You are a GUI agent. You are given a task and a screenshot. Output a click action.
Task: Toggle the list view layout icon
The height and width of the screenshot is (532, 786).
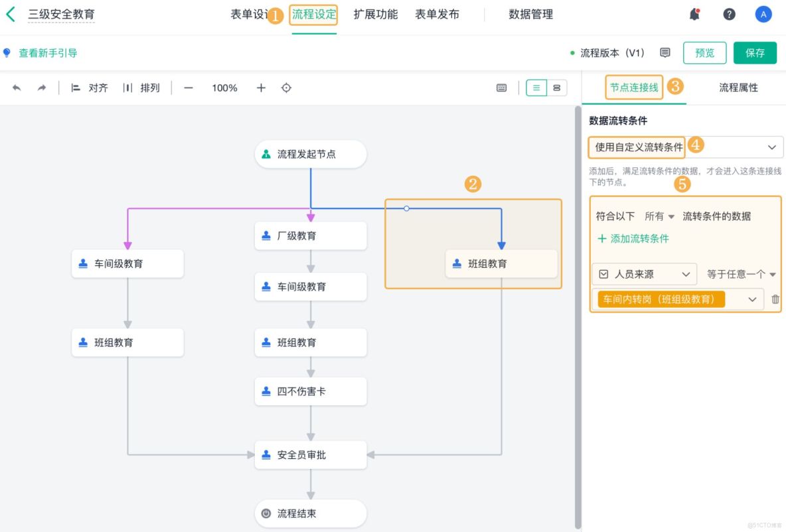[x=536, y=87]
